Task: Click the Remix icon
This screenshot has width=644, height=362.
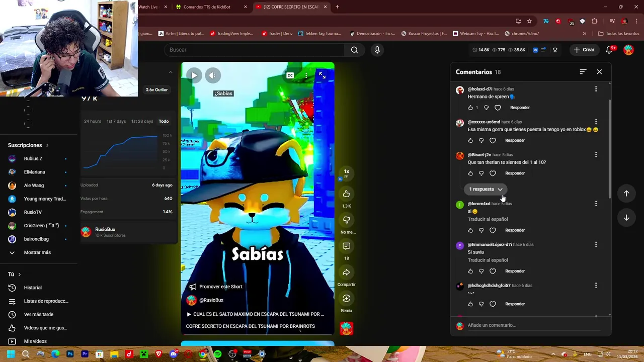Action: (x=346, y=299)
